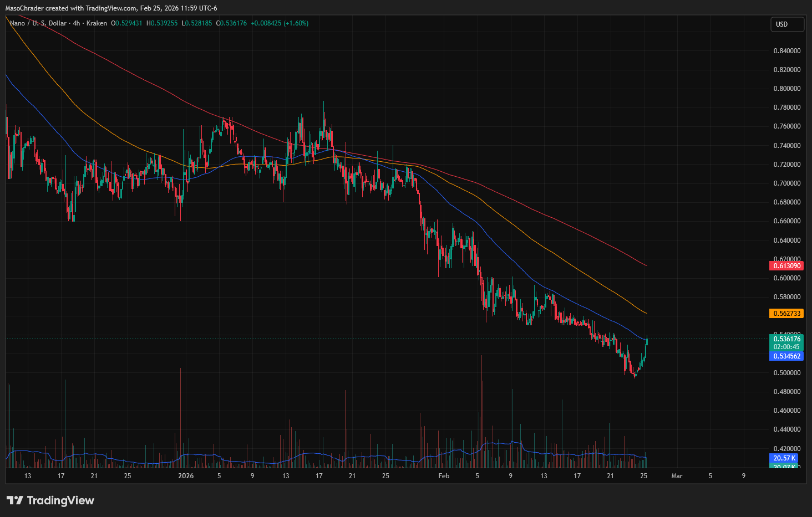This screenshot has width=812, height=517.
Task: Click the 0.840000 price axis label
Action: pyautogui.click(x=787, y=51)
